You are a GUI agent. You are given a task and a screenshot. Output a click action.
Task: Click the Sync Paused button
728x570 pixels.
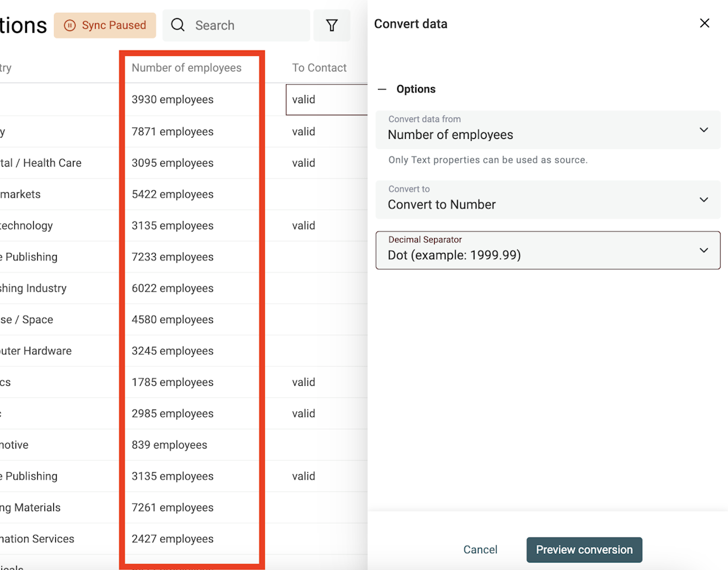104,25
